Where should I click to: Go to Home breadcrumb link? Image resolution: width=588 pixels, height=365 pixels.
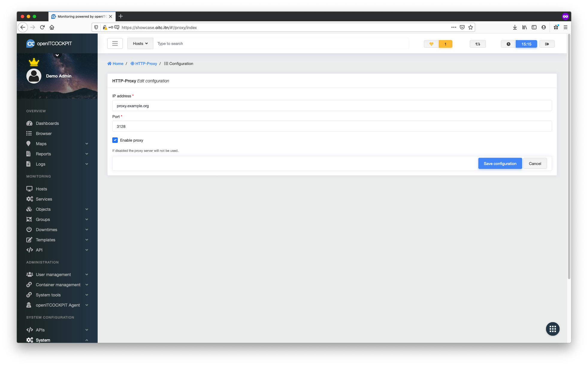[116, 64]
